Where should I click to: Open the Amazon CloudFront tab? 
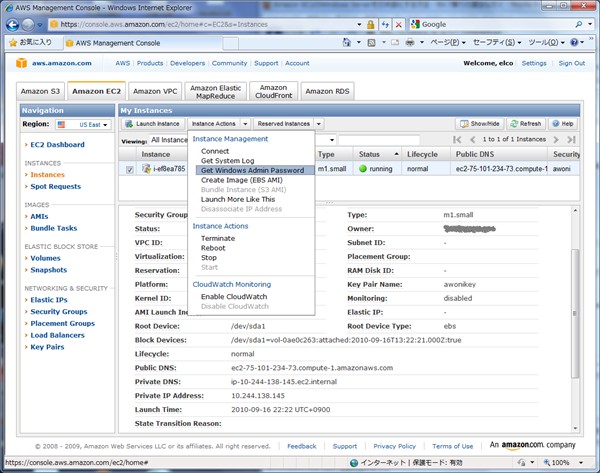(x=274, y=91)
